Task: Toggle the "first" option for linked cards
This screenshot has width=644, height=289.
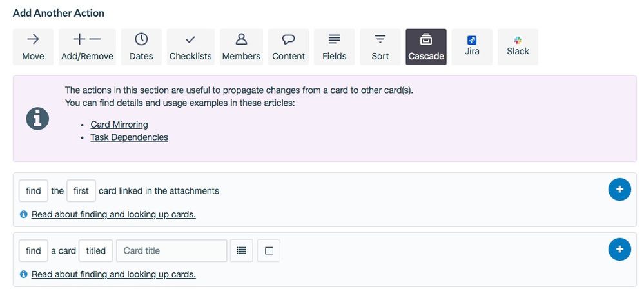Action: tap(81, 191)
